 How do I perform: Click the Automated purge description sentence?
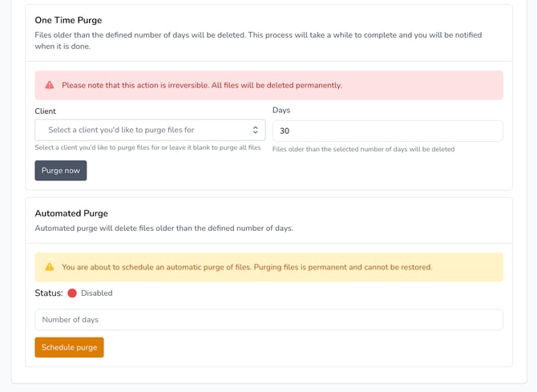click(164, 228)
